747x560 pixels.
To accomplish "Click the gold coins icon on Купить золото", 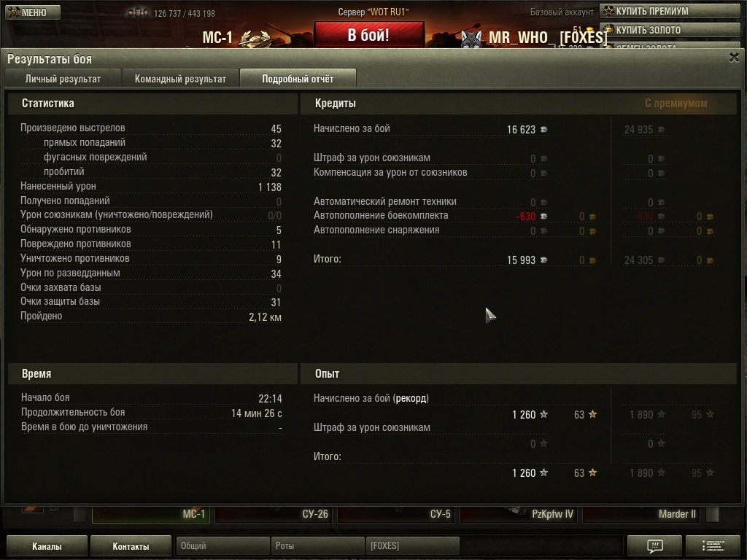I will pos(608,29).
